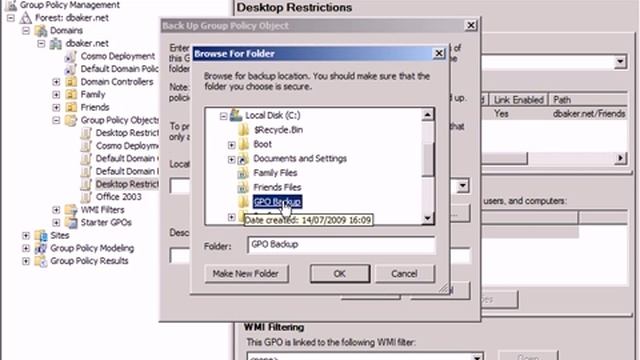Click the Default Domain Policy link icon
This screenshot has height=360, width=640.
71,69
